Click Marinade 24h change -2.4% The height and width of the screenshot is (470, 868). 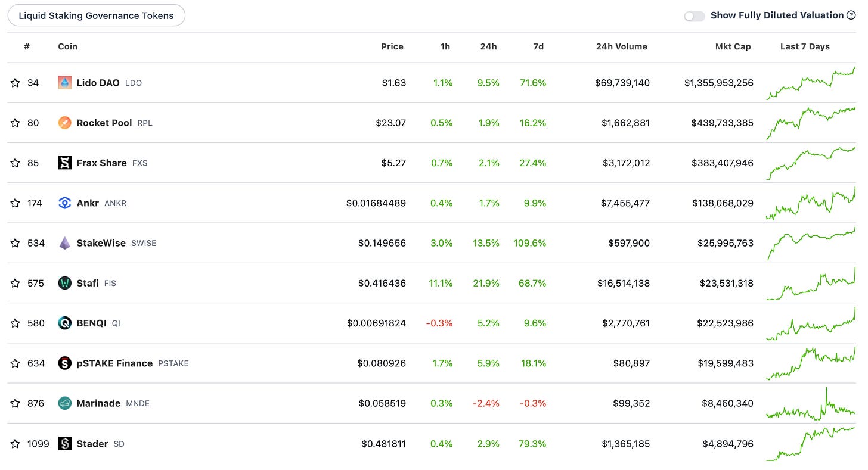tap(486, 403)
